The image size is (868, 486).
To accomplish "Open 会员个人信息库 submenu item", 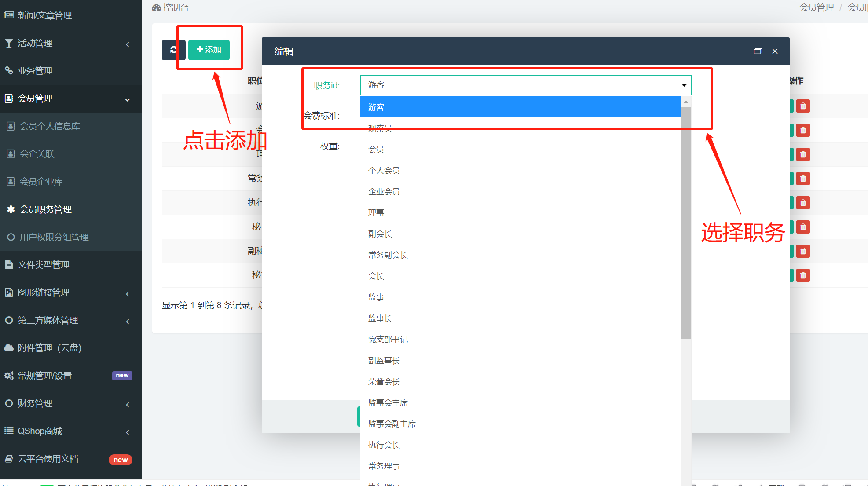I will 50,126.
